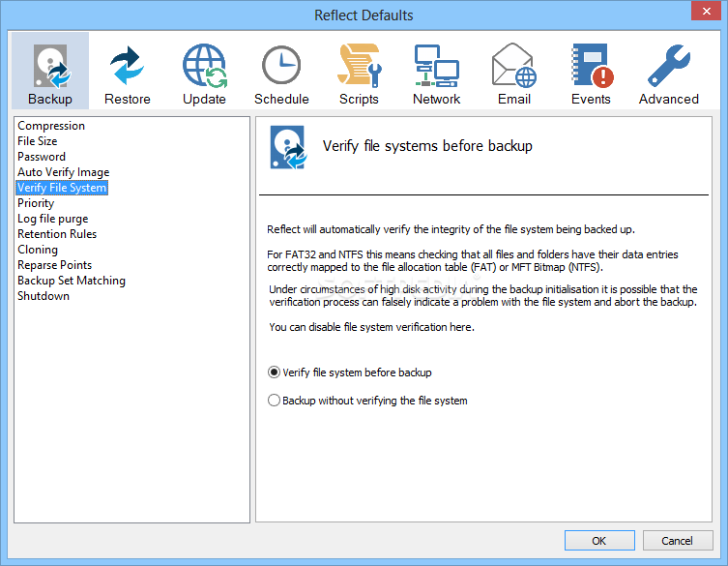Select Cloning in the settings list
This screenshot has height=566, width=728.
(38, 250)
